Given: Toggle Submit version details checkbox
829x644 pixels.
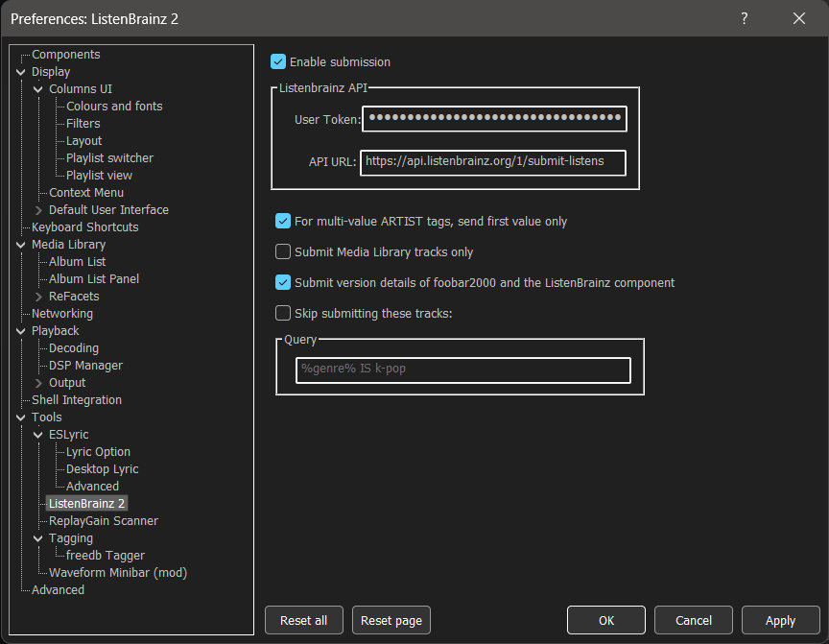Looking at the screenshot, I should coord(283,282).
